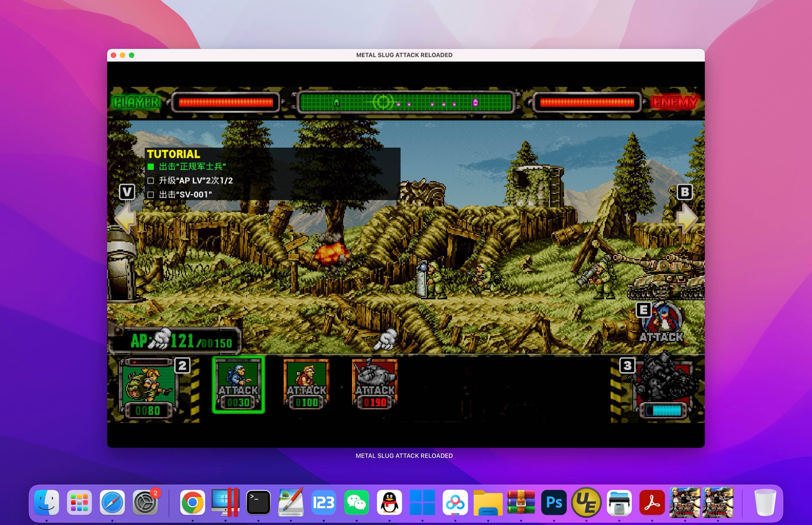The image size is (812, 525).
Task: Close the game window with the red button
Action: 114,55
